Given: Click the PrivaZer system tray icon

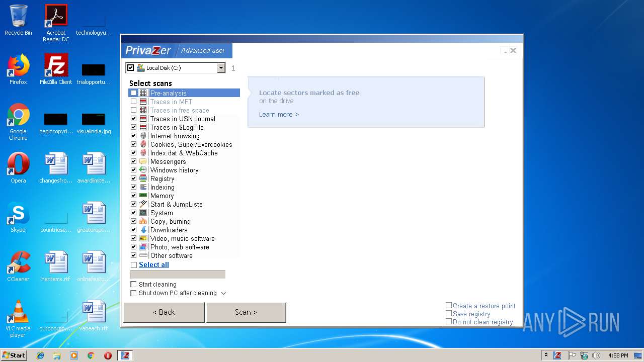Looking at the screenshot, I should 557,355.
